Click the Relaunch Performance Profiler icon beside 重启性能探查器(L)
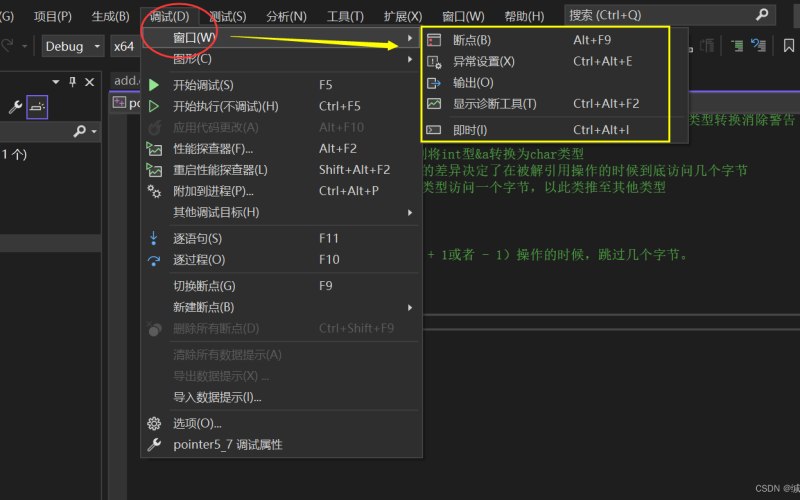 [154, 170]
